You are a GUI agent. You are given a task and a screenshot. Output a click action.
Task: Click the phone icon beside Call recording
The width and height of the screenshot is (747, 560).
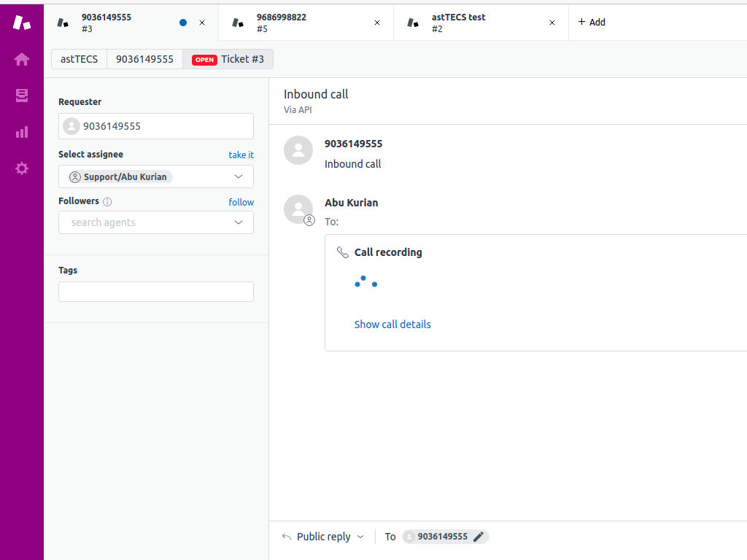click(342, 252)
